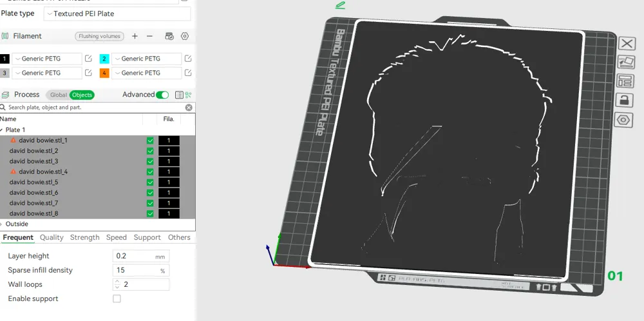Switch to the Support tab
The image size is (644, 321).
tap(147, 237)
